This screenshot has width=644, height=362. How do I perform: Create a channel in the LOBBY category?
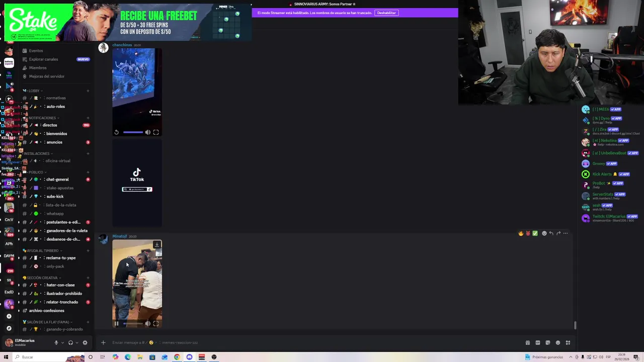pyautogui.click(x=88, y=91)
